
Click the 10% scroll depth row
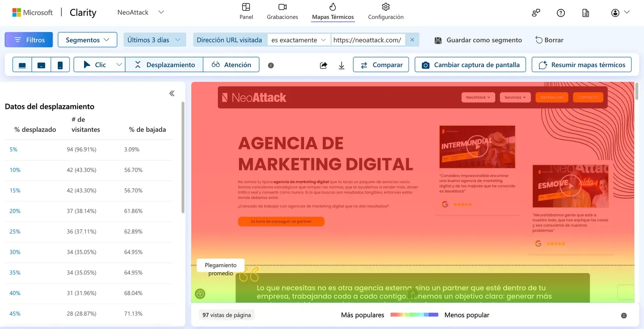click(89, 170)
